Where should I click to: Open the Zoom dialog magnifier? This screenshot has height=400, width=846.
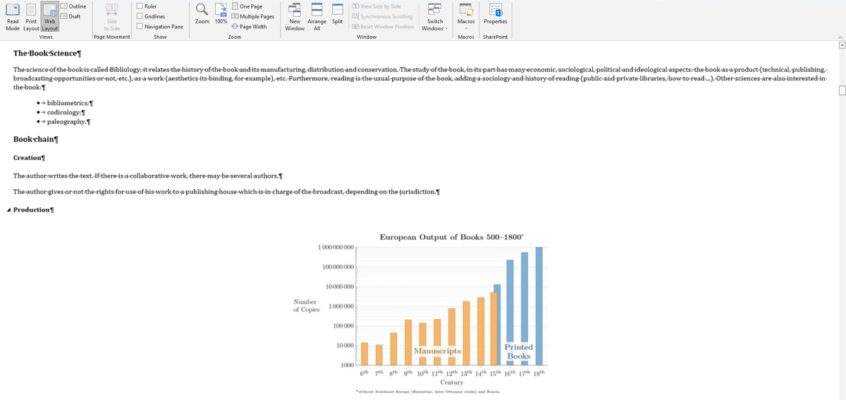(202, 14)
